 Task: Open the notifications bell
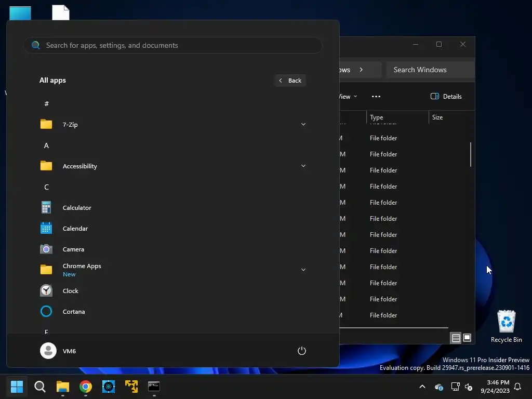[518, 387]
